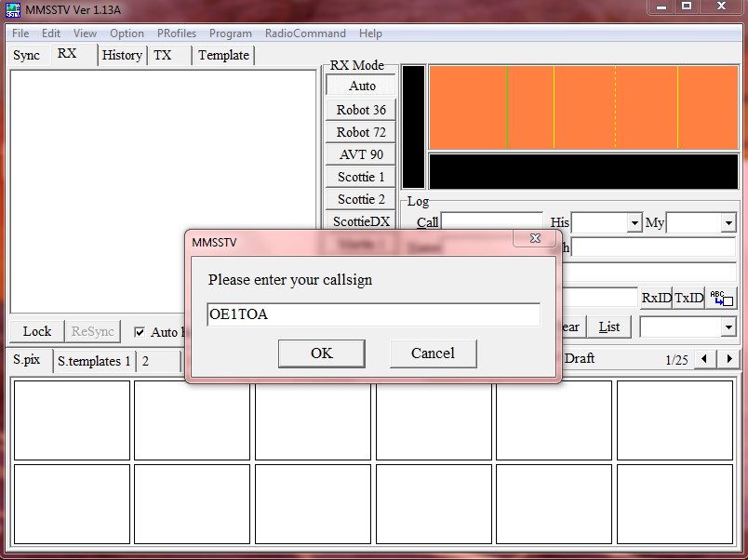Click the orange spectrum display
This screenshot has width=748, height=560.
(x=583, y=106)
